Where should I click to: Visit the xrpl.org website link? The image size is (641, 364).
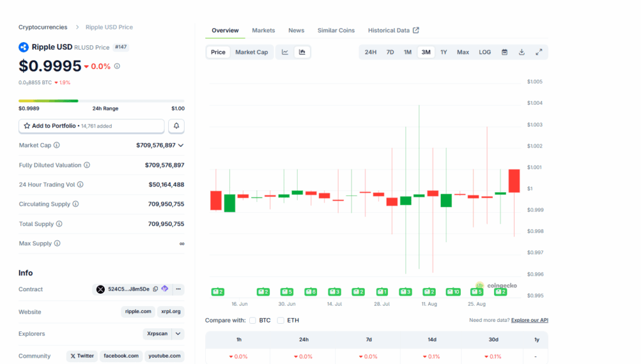click(x=171, y=312)
